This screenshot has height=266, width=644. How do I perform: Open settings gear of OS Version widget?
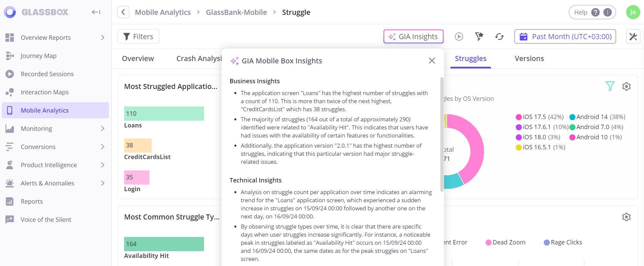pyautogui.click(x=626, y=86)
